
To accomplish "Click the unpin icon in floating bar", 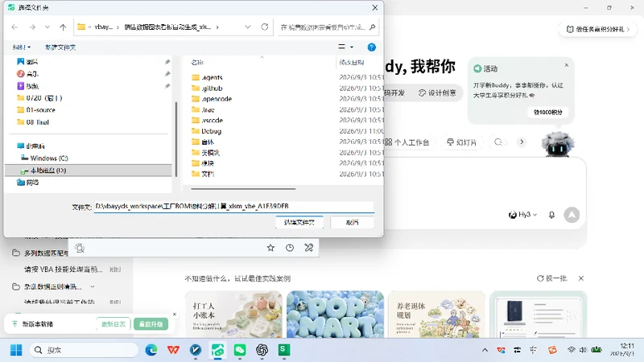I will point(308,248).
